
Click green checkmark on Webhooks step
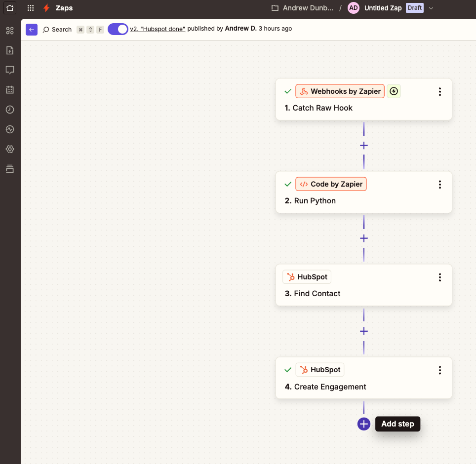pyautogui.click(x=288, y=91)
